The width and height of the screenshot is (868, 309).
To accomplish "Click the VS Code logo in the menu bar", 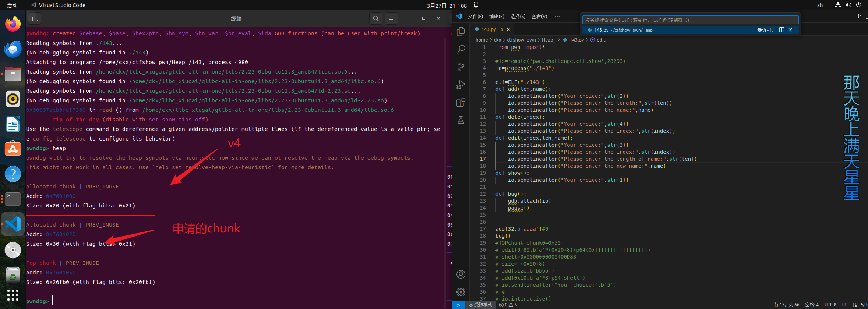I will point(459,16).
